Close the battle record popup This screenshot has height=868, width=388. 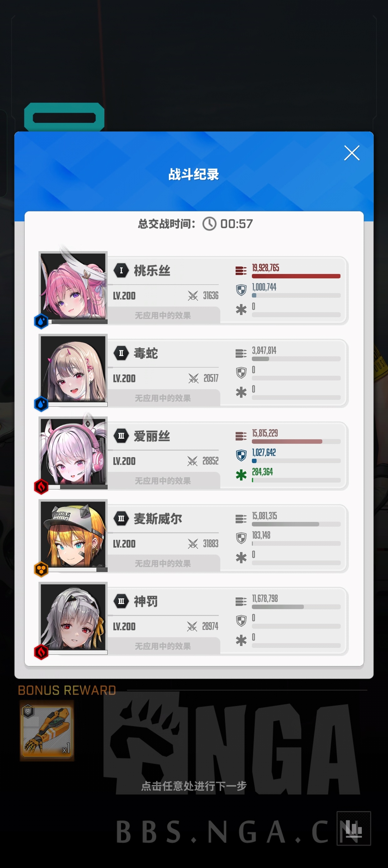[x=352, y=153]
